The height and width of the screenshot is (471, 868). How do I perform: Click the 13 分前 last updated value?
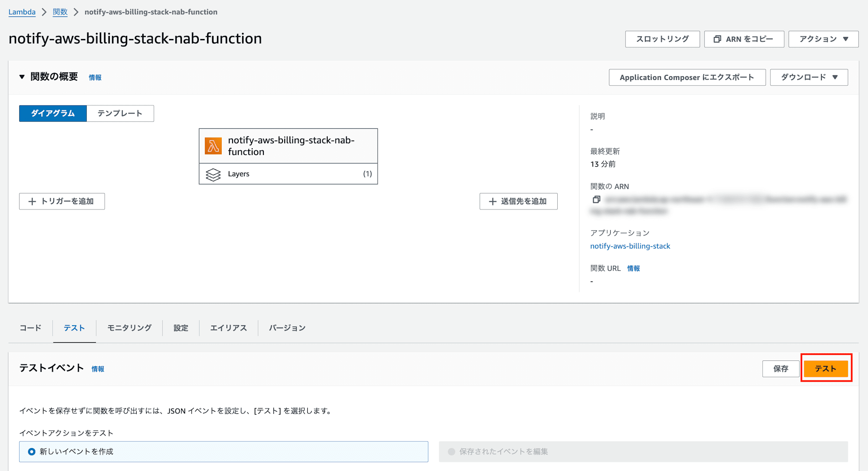(603, 164)
